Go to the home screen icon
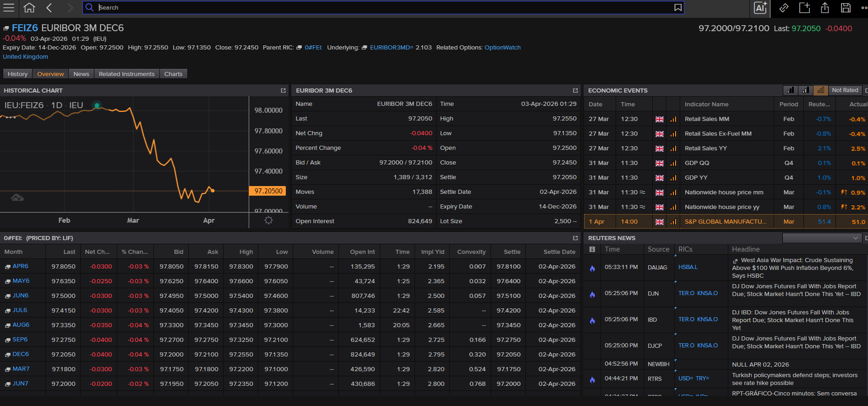The height and width of the screenshot is (406, 868). (x=29, y=7)
